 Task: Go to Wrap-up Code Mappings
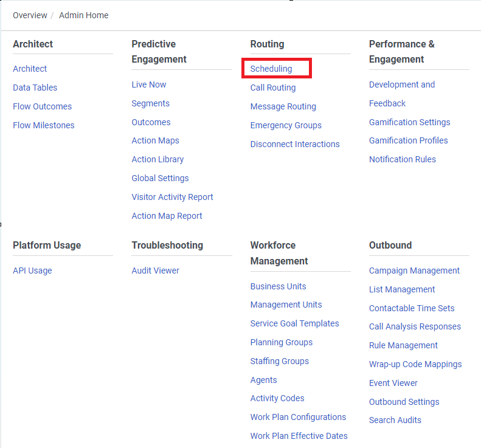pos(415,364)
